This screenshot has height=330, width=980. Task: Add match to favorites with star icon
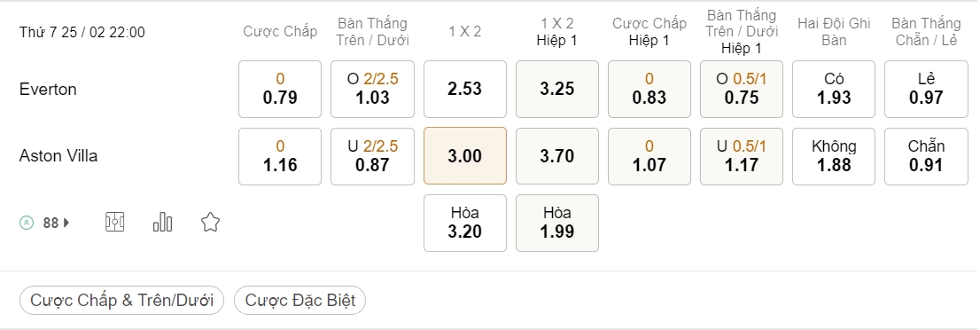pos(211,223)
